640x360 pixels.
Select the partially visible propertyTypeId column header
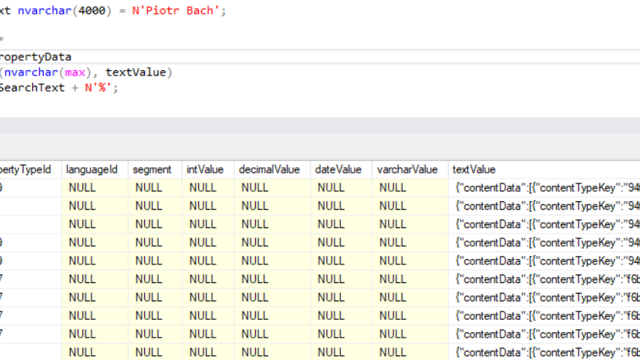[30, 169]
